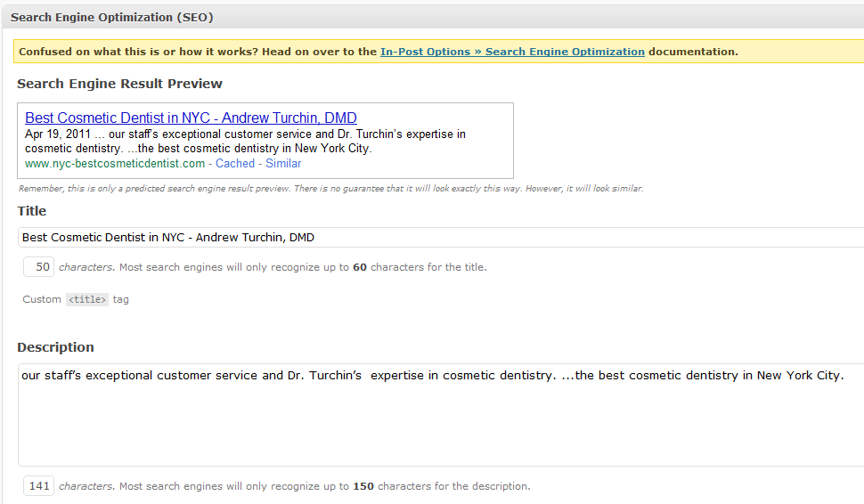Click the bold 60 character limit text
This screenshot has width=864, height=504.
[x=360, y=267]
